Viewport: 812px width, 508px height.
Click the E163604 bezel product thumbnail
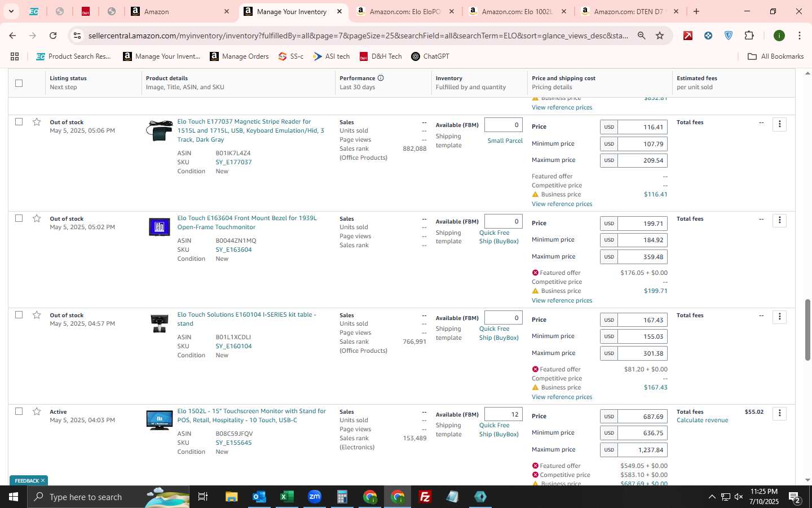(x=160, y=227)
